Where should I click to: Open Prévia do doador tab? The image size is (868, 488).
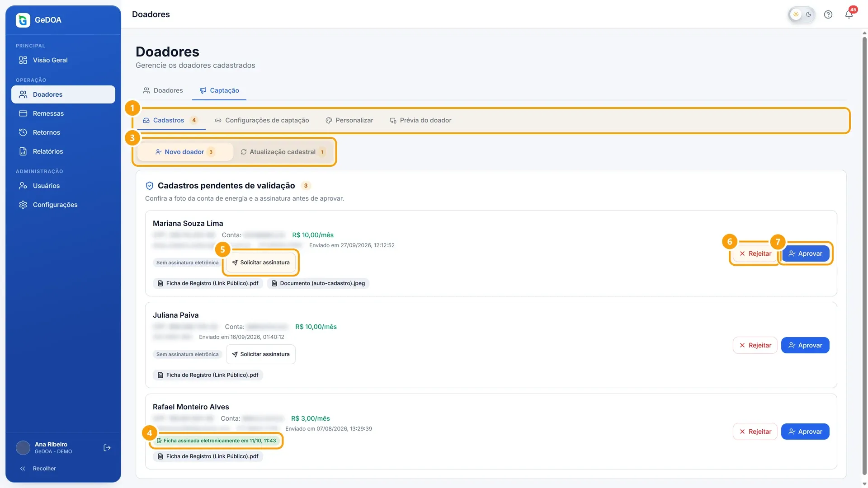tap(420, 120)
